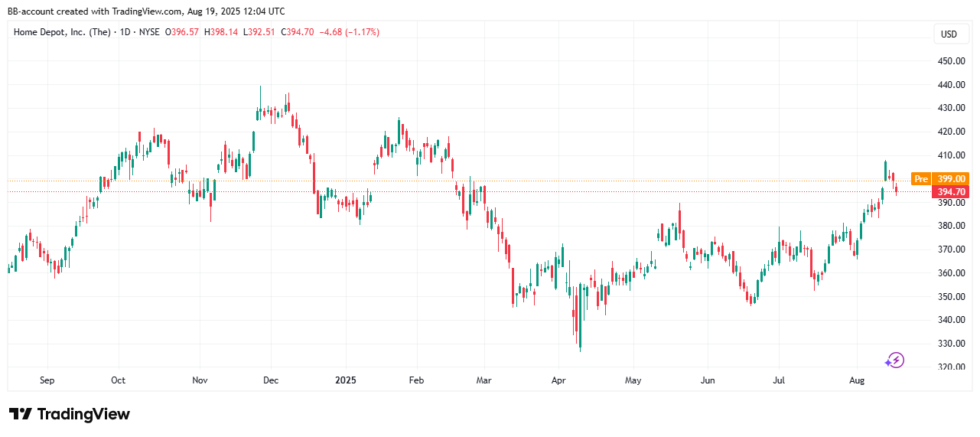Click the orange Pre market label
This screenshot has height=437, width=980.
point(921,178)
